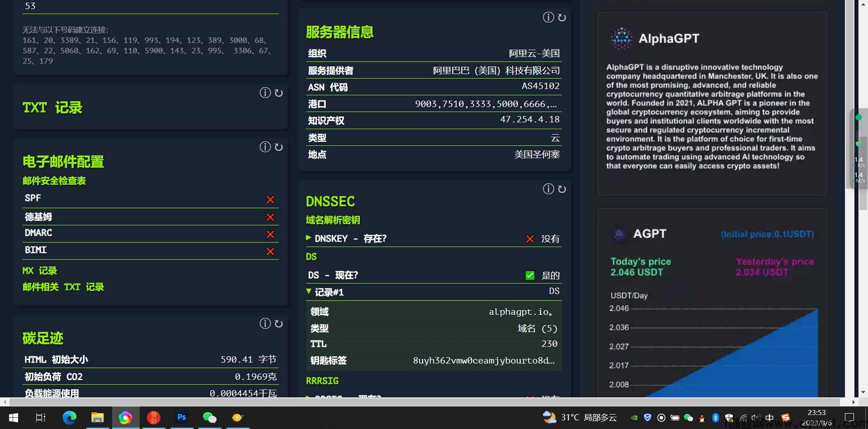The height and width of the screenshot is (429, 868).
Task: Click the TTL value 230
Action: pos(549,344)
